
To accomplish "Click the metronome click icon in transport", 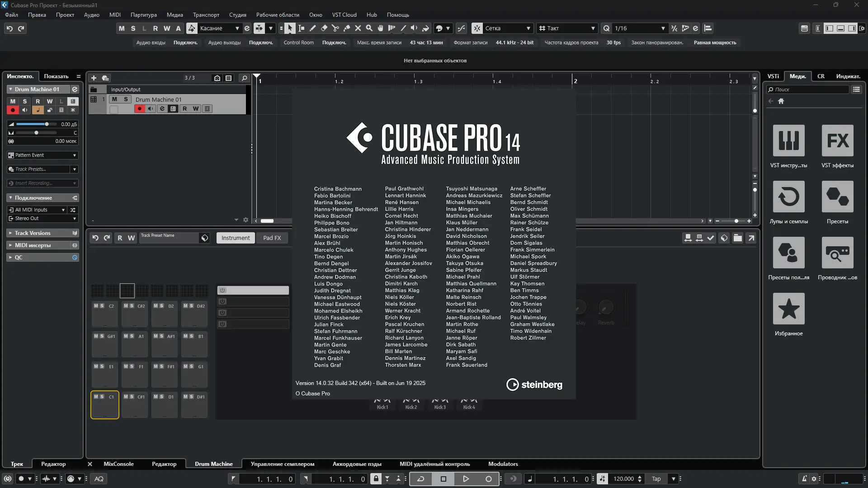I will 804,479.
